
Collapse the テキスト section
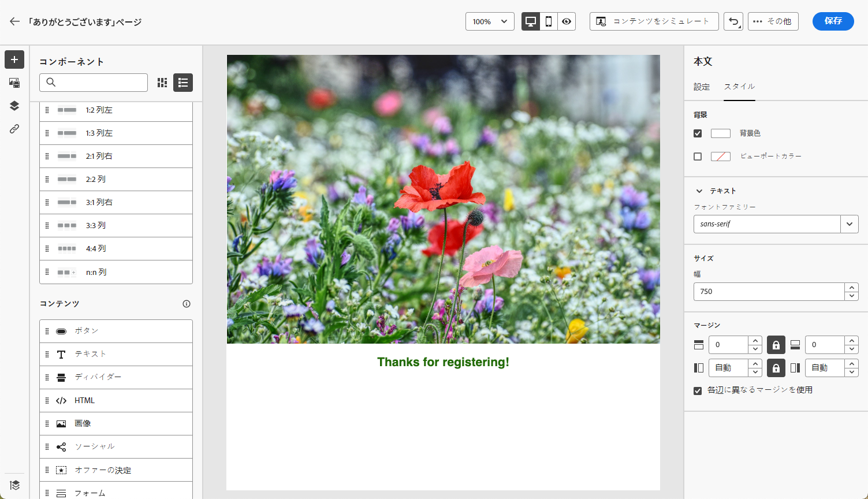[x=699, y=191]
